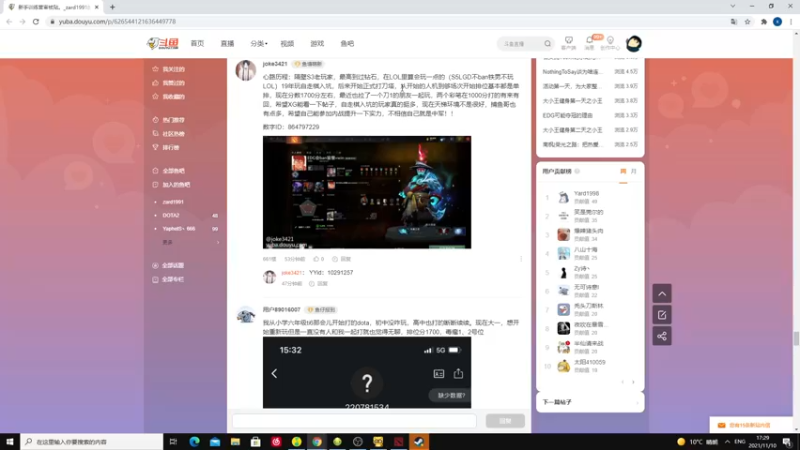
Task: Open Yard1998 in contribution ranking
Action: coord(586,194)
